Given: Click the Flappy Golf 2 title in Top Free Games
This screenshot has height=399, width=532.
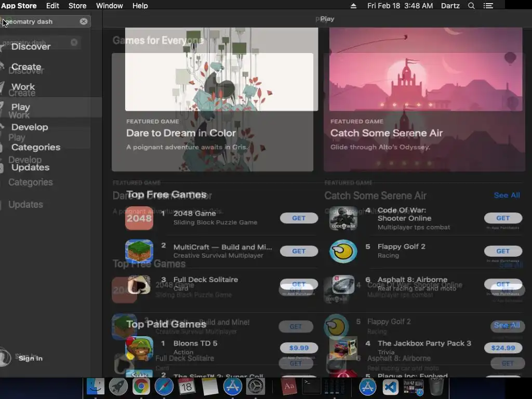Looking at the screenshot, I should click(x=402, y=246).
